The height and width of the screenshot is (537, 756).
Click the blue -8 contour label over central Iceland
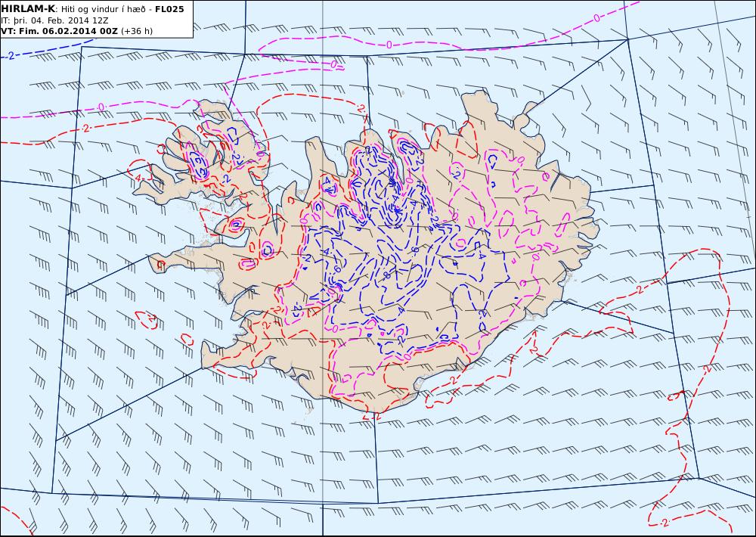click(386, 275)
